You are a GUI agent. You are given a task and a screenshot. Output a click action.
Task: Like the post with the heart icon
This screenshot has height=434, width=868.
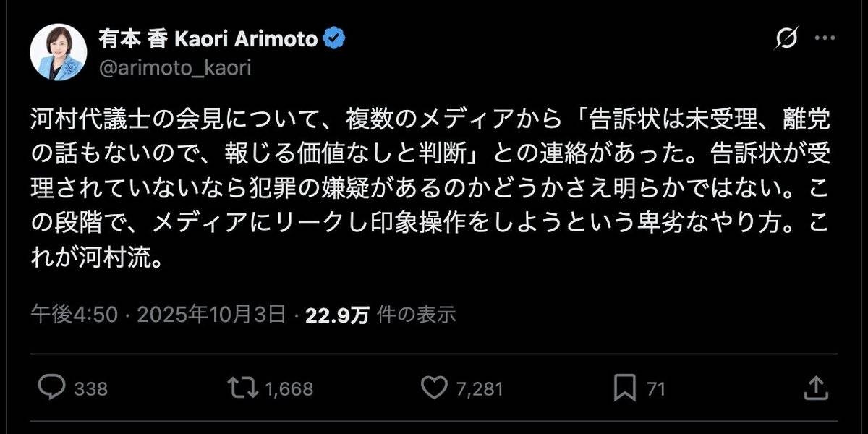pos(434,388)
